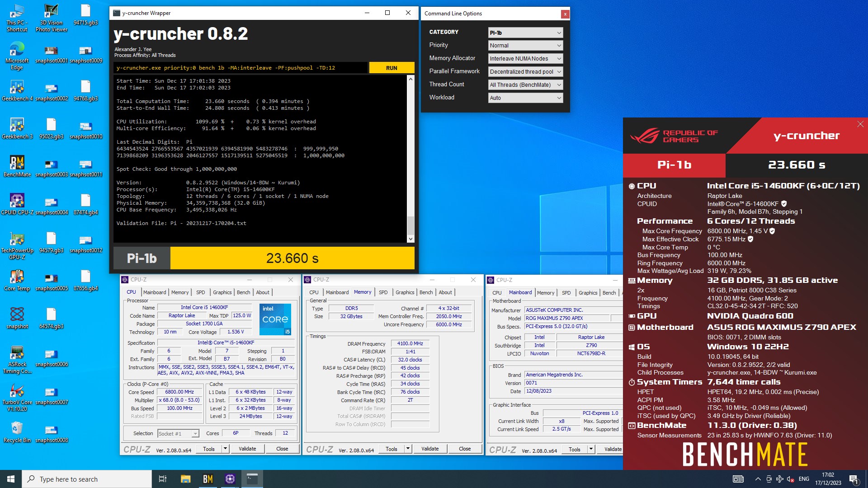Open the Parallel Framework dropdown
Image resolution: width=868 pixels, height=488 pixels.
526,72
